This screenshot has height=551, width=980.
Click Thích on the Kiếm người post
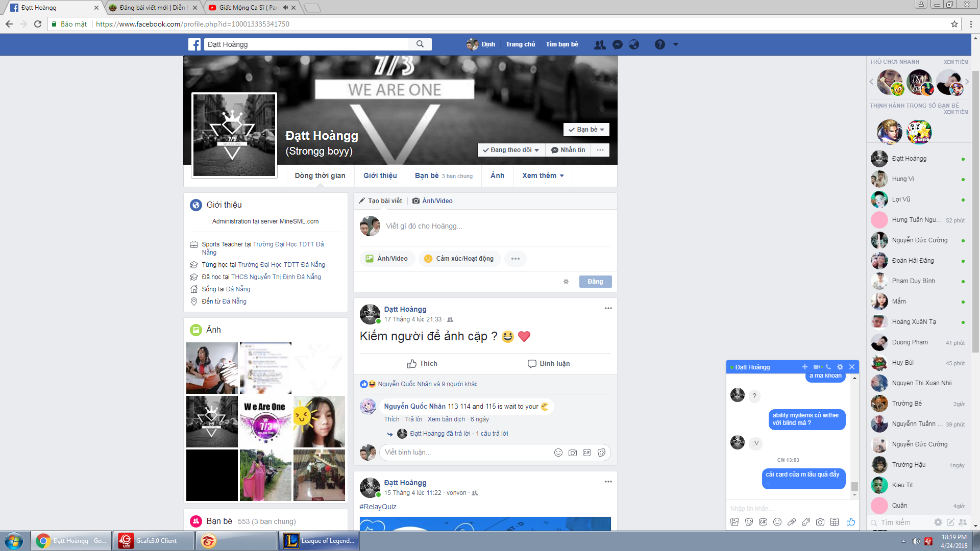pos(422,363)
